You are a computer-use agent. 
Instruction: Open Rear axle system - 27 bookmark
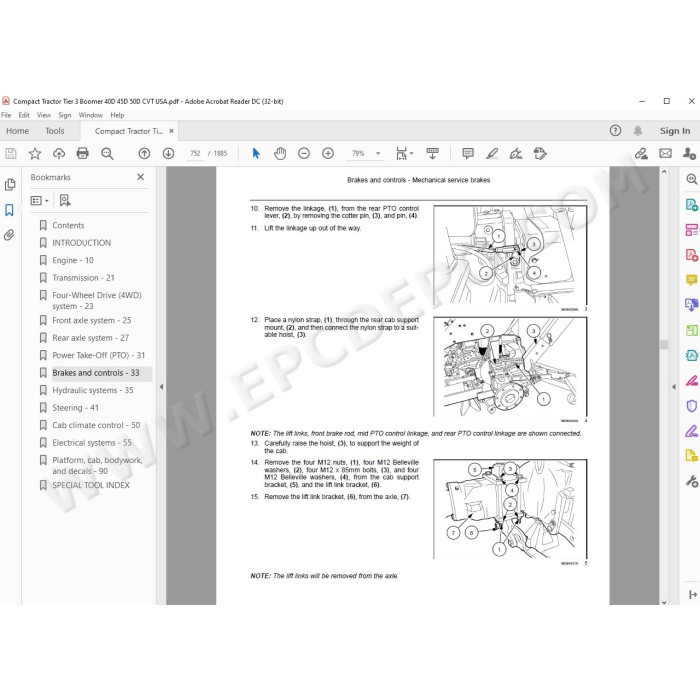click(91, 338)
